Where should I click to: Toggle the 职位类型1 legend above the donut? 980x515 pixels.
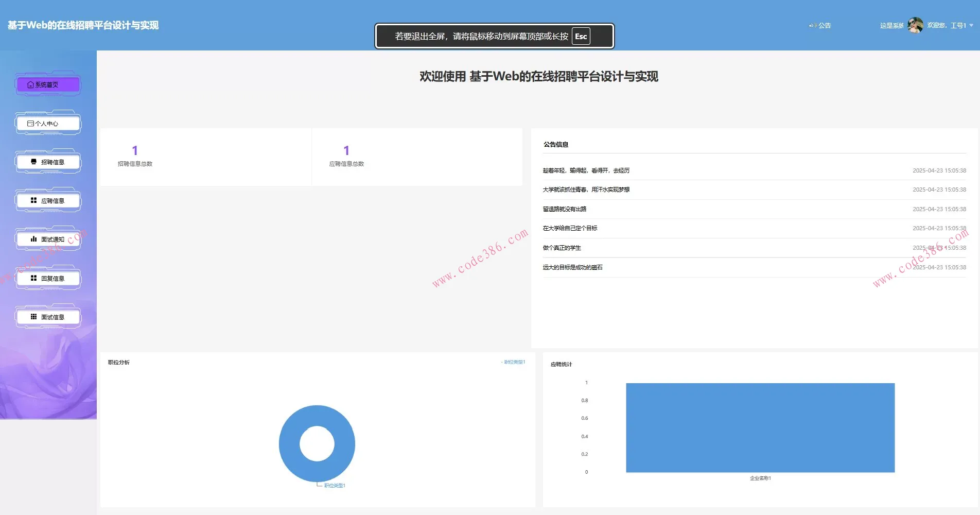[513, 362]
